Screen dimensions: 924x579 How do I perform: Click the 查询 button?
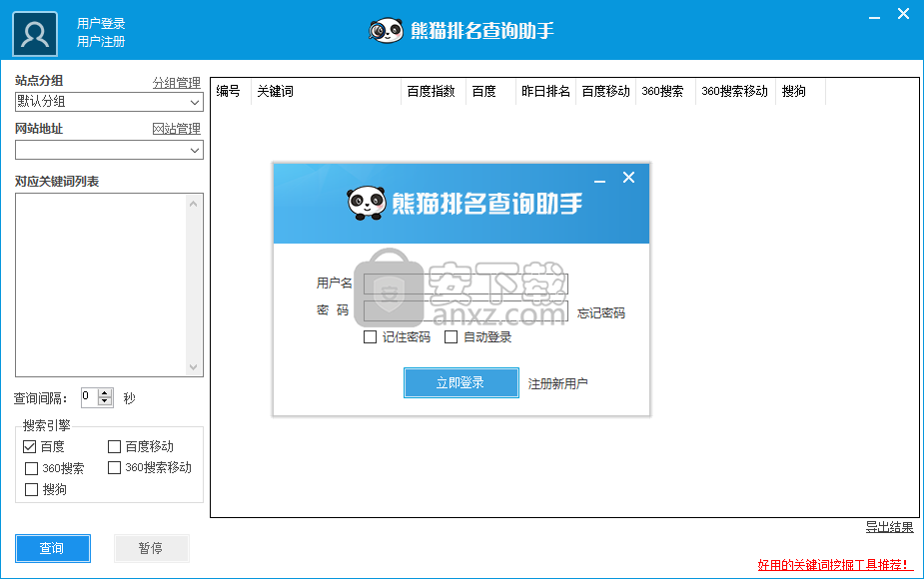53,548
